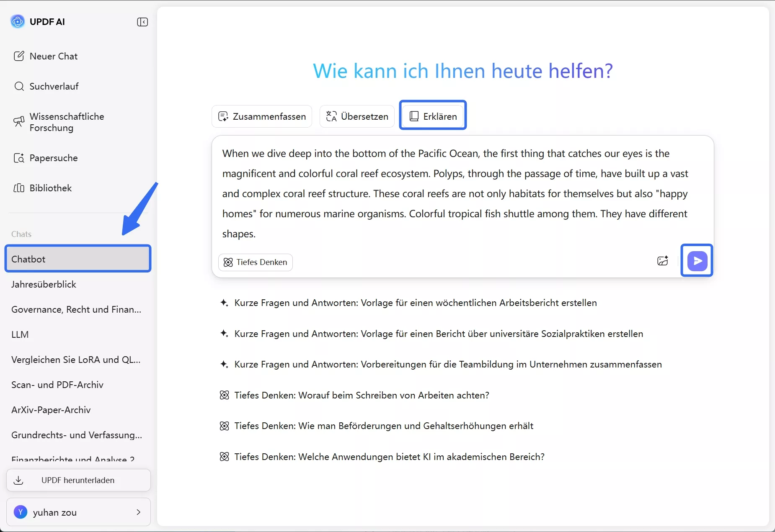Click inside the text input containing the coral reef paragraph
Screen dimensions: 775x532
tap(456, 193)
